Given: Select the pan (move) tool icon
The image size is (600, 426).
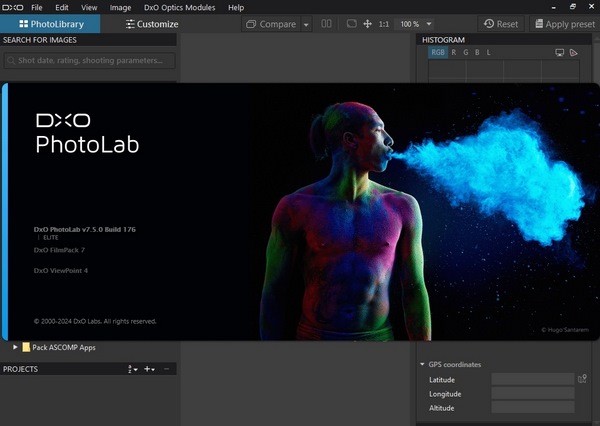Looking at the screenshot, I should (367, 24).
